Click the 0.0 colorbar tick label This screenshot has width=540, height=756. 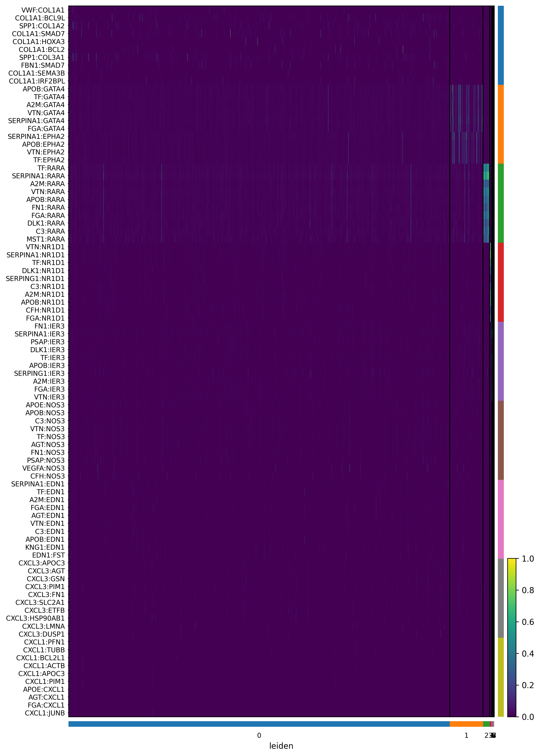528,717
